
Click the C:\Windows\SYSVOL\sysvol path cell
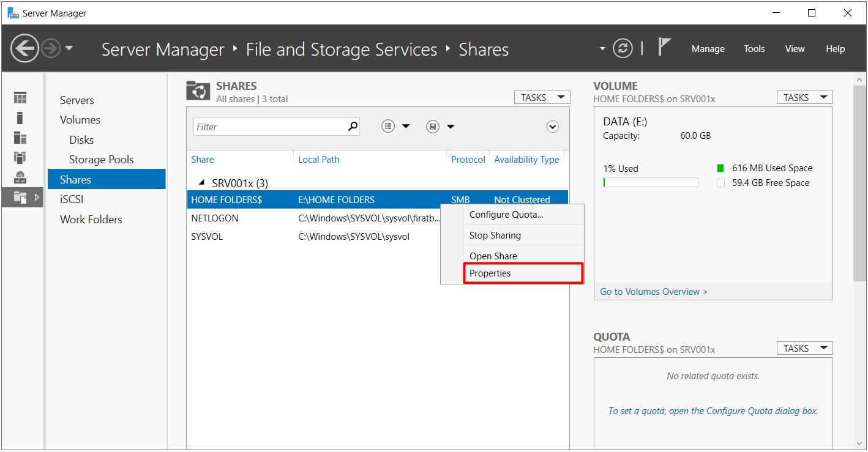[x=353, y=237]
